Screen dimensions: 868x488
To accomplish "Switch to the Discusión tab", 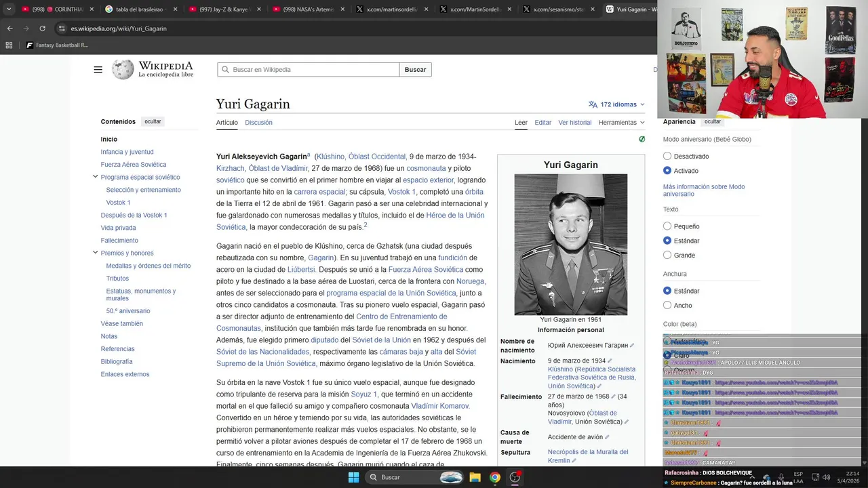I will click(x=258, y=123).
